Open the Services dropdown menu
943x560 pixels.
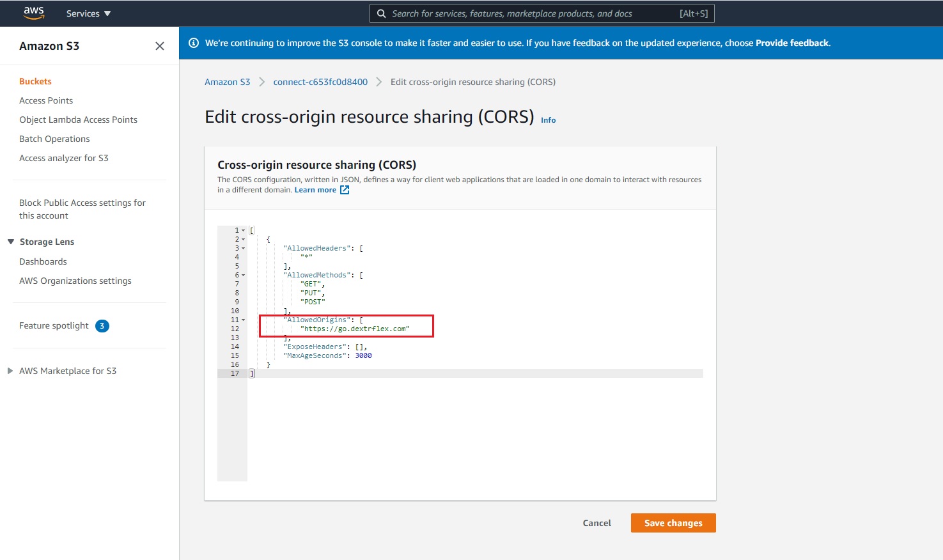pyautogui.click(x=88, y=13)
